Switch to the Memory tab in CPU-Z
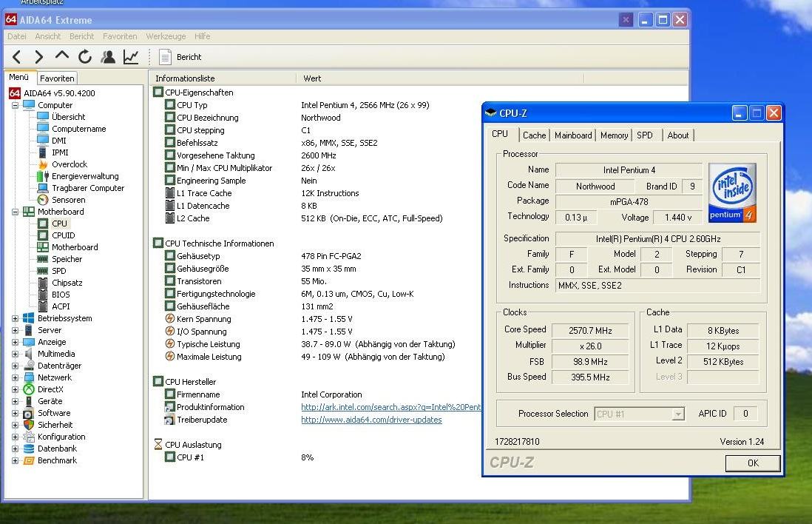The image size is (812, 524). click(614, 135)
